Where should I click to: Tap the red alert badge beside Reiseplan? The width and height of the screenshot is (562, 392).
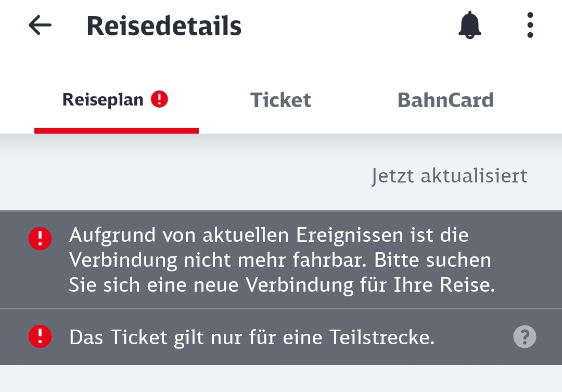coord(160,99)
